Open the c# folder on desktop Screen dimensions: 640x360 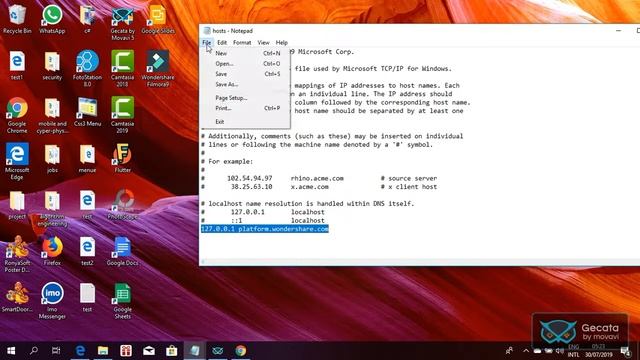(x=87, y=19)
